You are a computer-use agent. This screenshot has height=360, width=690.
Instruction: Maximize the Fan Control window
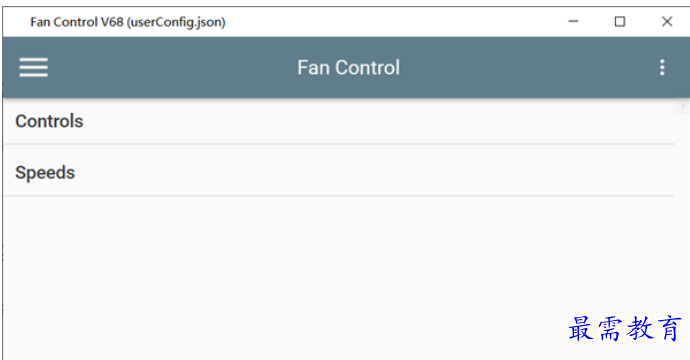coord(620,21)
